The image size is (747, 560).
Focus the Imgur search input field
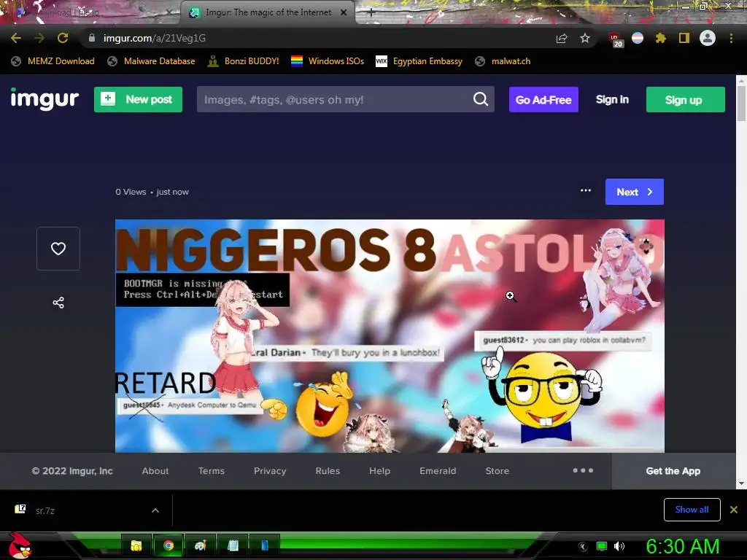coord(333,99)
